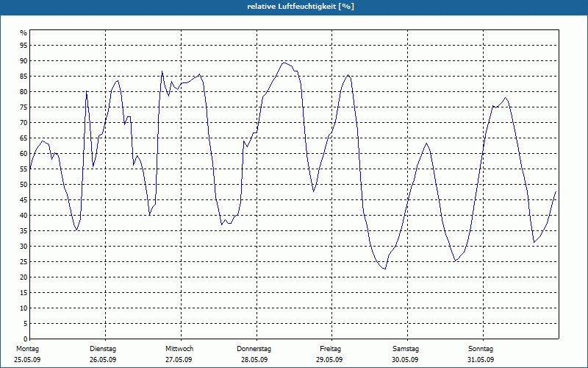
Task: Select the 'Dienstag' day label
Action: point(103,349)
